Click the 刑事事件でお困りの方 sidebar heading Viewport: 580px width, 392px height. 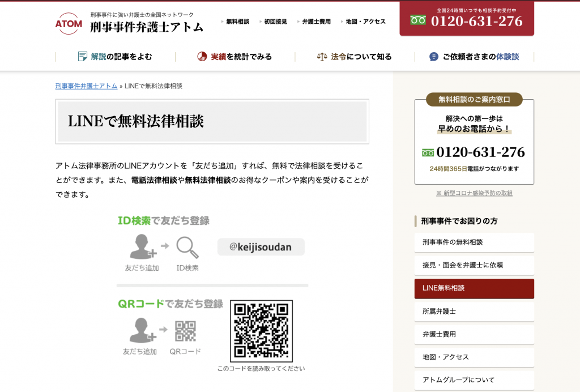click(x=459, y=221)
